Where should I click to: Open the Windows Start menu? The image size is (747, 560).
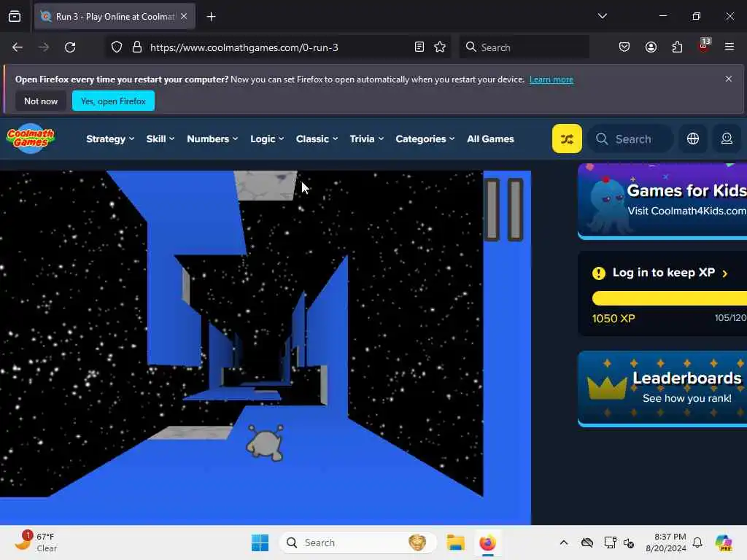(x=260, y=542)
